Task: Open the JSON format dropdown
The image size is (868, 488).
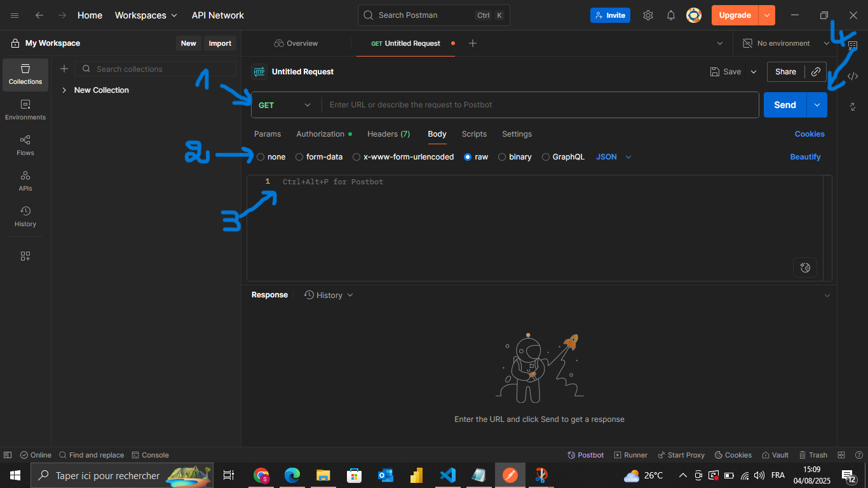Action: click(614, 157)
